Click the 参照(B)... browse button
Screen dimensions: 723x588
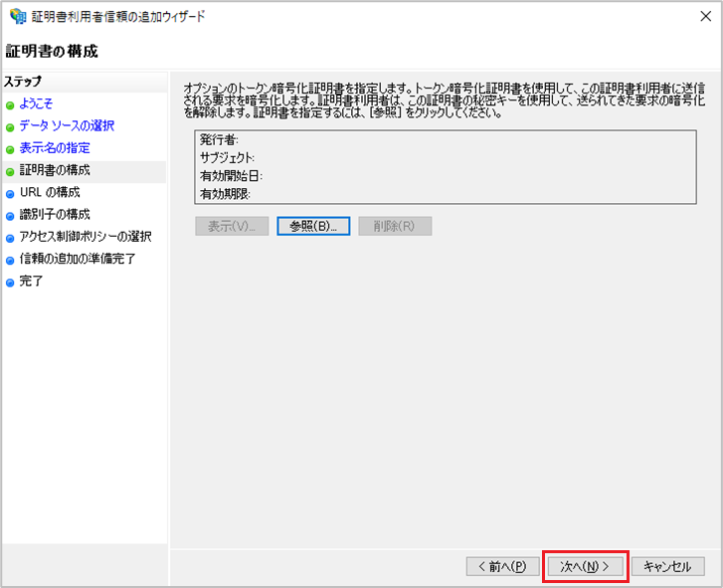click(x=313, y=226)
